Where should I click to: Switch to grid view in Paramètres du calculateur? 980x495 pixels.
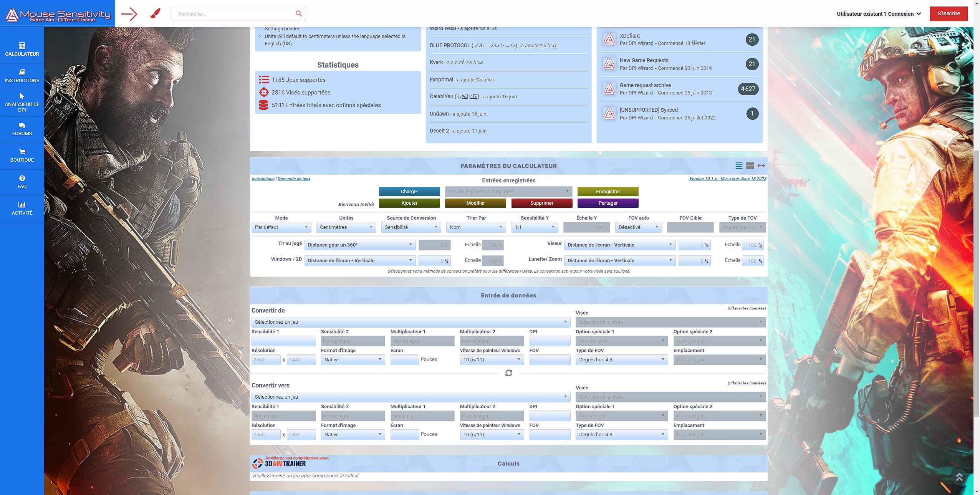point(750,166)
